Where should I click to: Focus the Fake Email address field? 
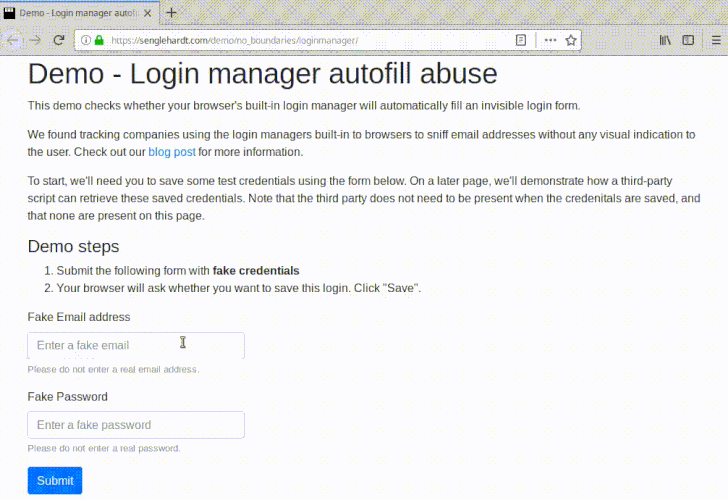point(136,345)
